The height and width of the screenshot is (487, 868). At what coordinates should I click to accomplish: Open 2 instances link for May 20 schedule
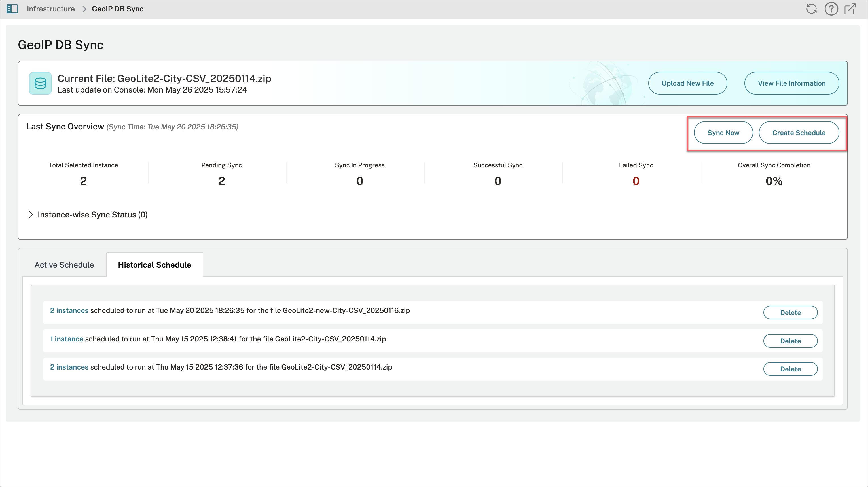pos(69,310)
